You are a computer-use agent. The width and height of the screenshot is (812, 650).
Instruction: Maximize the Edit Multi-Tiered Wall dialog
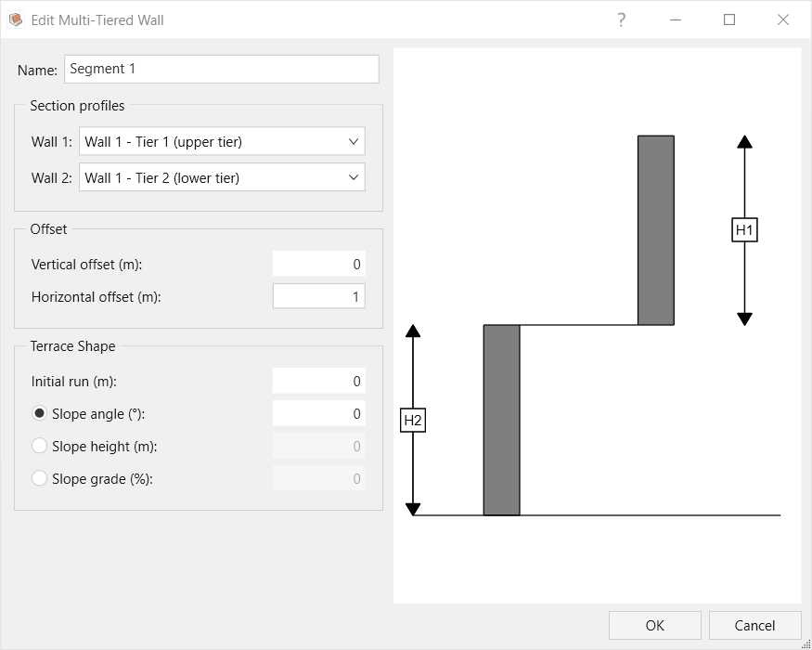729,19
